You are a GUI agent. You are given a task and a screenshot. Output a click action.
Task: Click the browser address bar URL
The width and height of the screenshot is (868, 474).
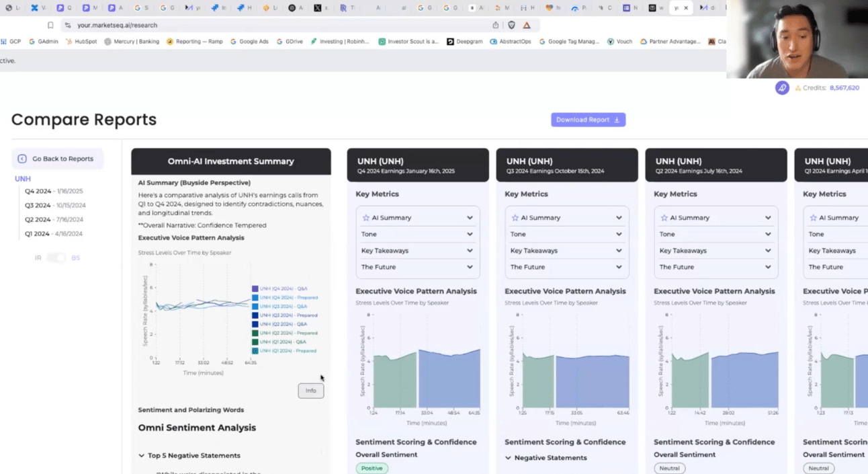point(118,25)
